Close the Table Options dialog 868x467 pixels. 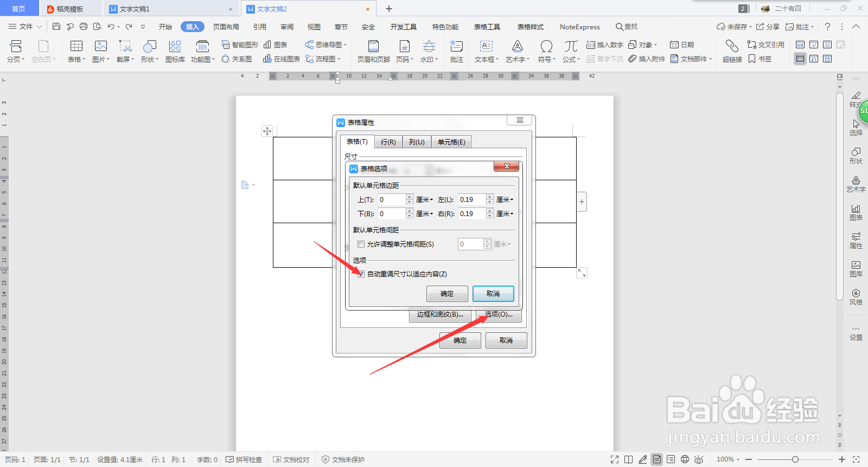(507, 166)
